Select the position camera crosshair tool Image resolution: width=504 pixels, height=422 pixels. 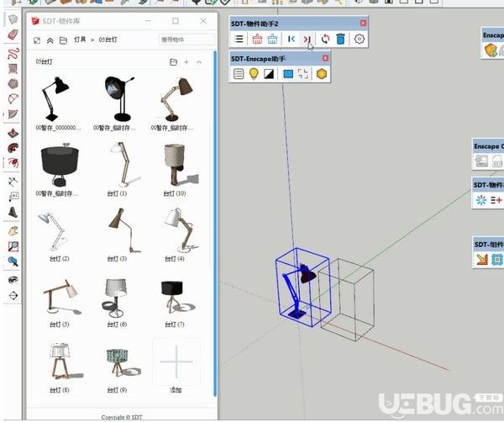coord(13,295)
